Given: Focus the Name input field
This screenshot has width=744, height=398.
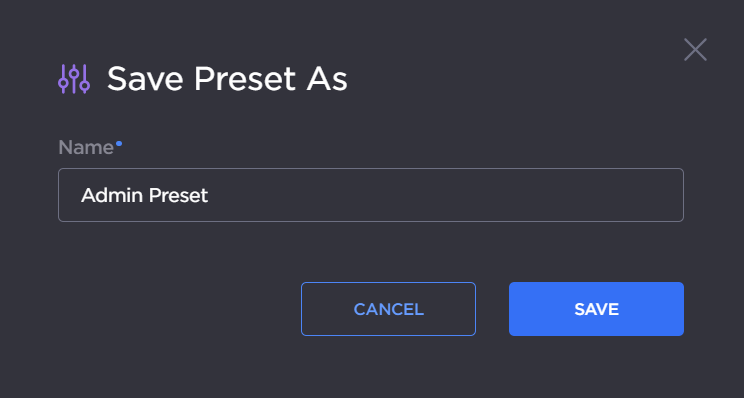Looking at the screenshot, I should tap(371, 195).
